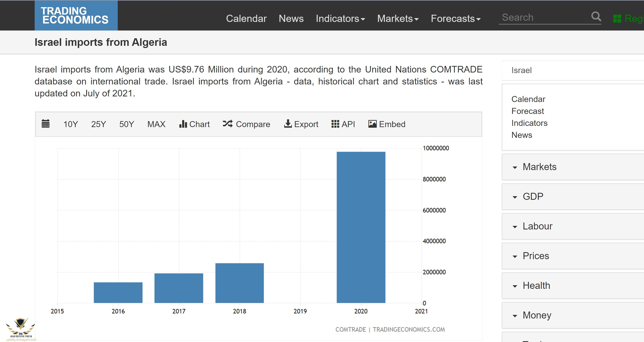The image size is (644, 342).
Task: Open the sidebar Forecast link
Action: [527, 111]
